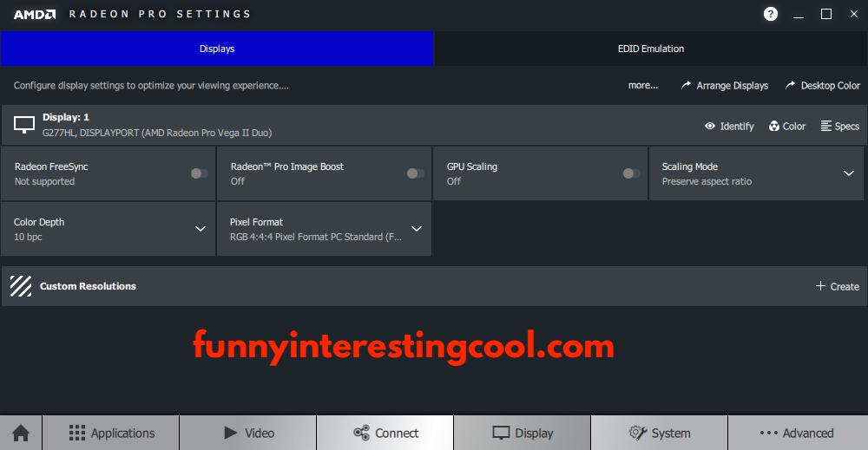Maximize the Radeon Pro Settings window
This screenshot has height=450, width=868.
(826, 15)
